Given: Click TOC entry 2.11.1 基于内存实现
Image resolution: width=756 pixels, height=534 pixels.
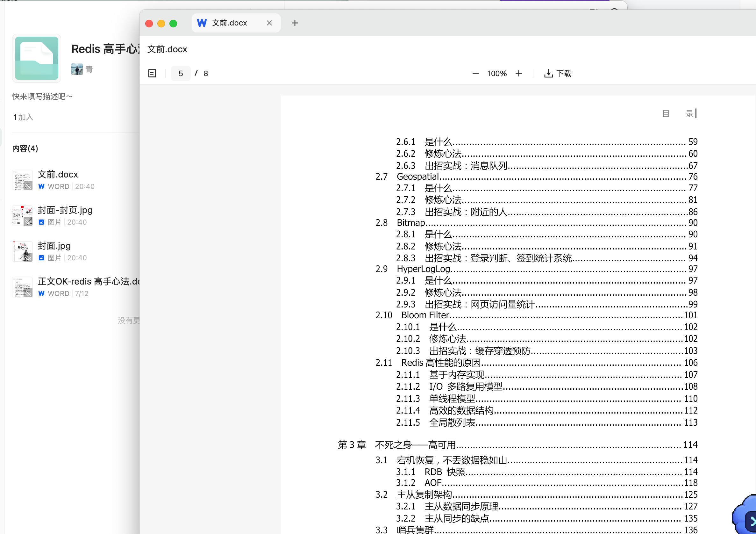Looking at the screenshot, I should tap(546, 375).
